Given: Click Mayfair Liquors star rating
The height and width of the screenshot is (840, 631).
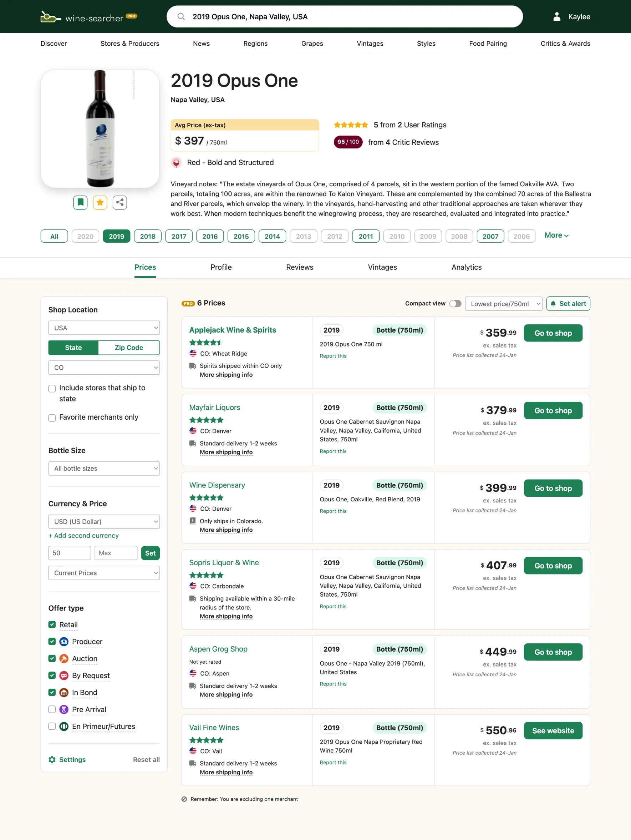Looking at the screenshot, I should pyautogui.click(x=207, y=420).
